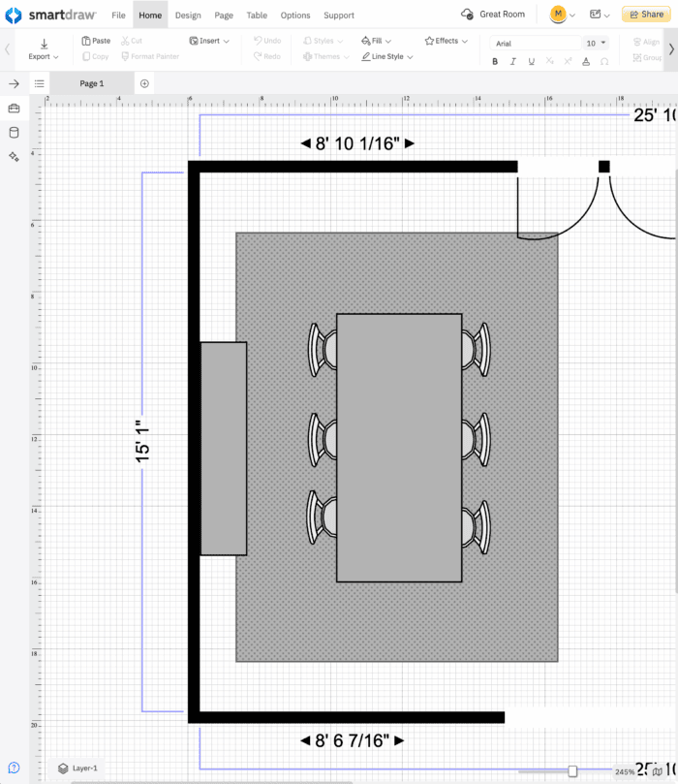The width and height of the screenshot is (678, 784).
Task: Click the Copy tool
Action: click(x=96, y=56)
